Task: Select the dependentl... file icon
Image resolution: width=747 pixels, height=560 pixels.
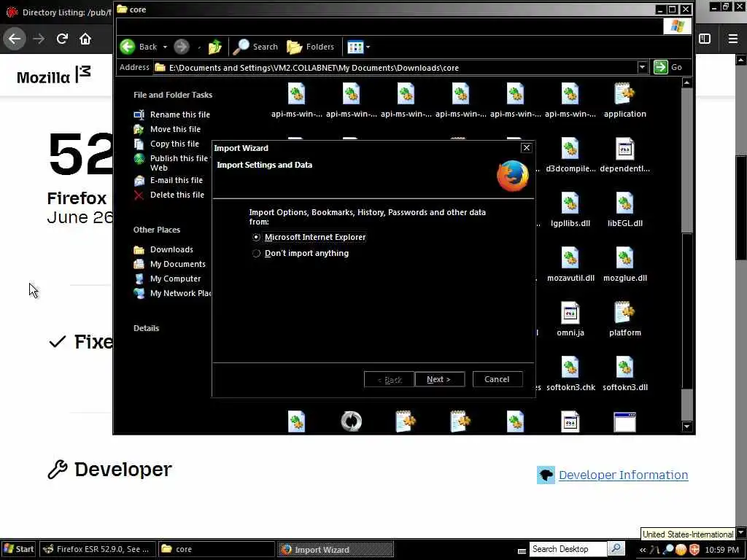Action: (x=624, y=149)
